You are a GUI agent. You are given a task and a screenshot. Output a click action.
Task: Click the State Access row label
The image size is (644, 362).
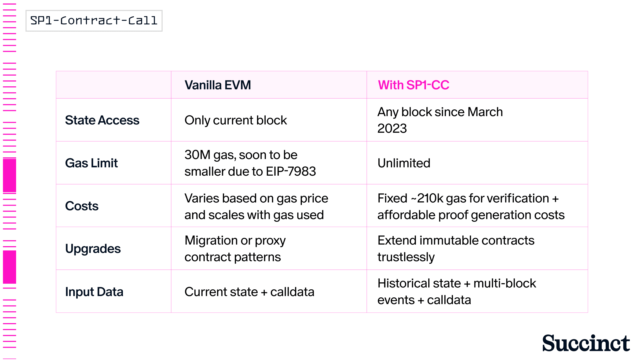click(102, 120)
